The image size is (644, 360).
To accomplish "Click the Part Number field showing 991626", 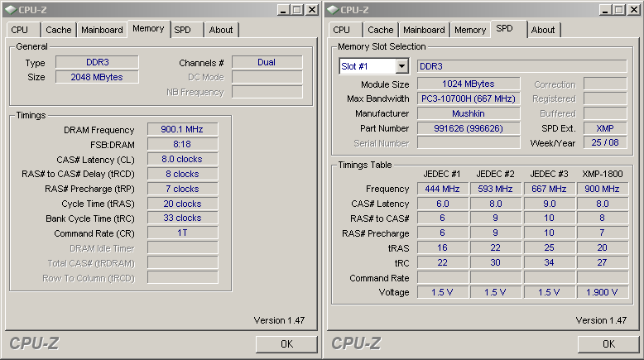I will click(x=468, y=128).
